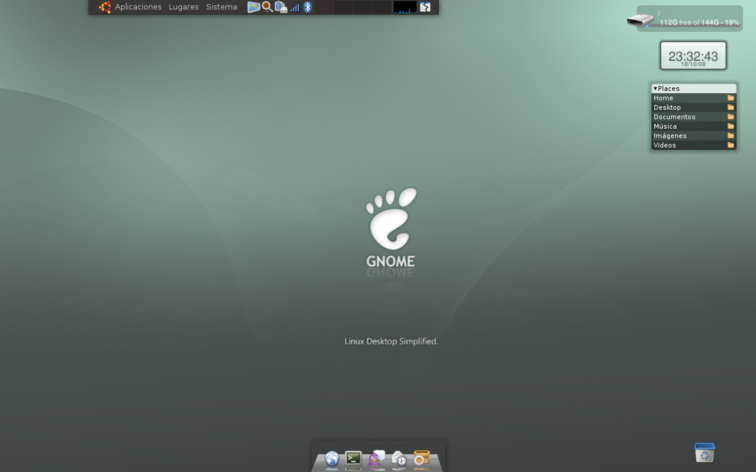756x472 pixels.
Task: Open Documentos in the Places widget
Action: click(x=694, y=117)
